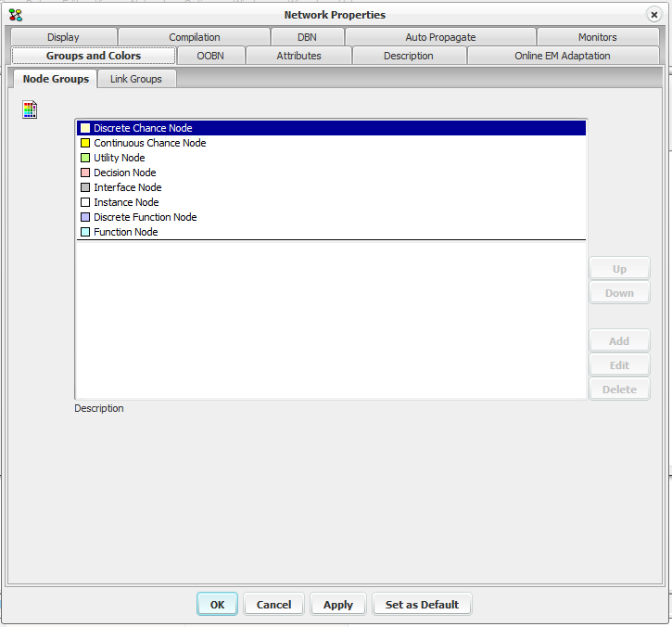Switch to the Compilation tab
Viewport: 672px width, 627px height.
point(194,37)
